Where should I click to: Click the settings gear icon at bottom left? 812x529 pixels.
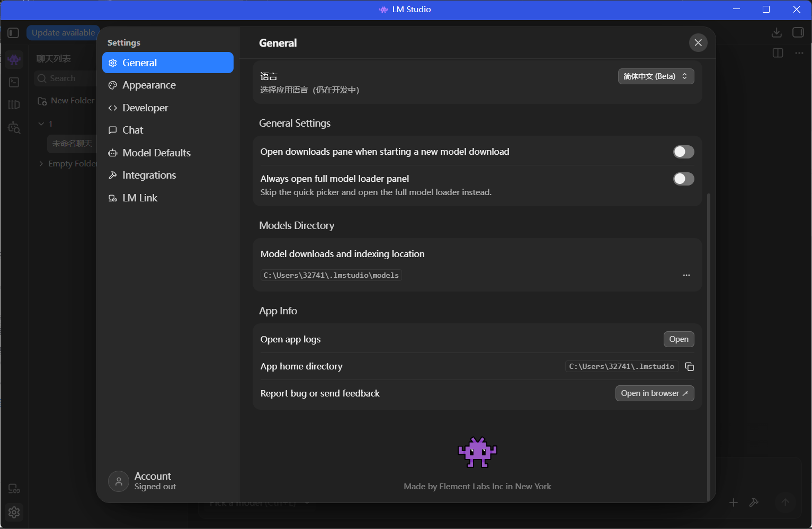(14, 512)
